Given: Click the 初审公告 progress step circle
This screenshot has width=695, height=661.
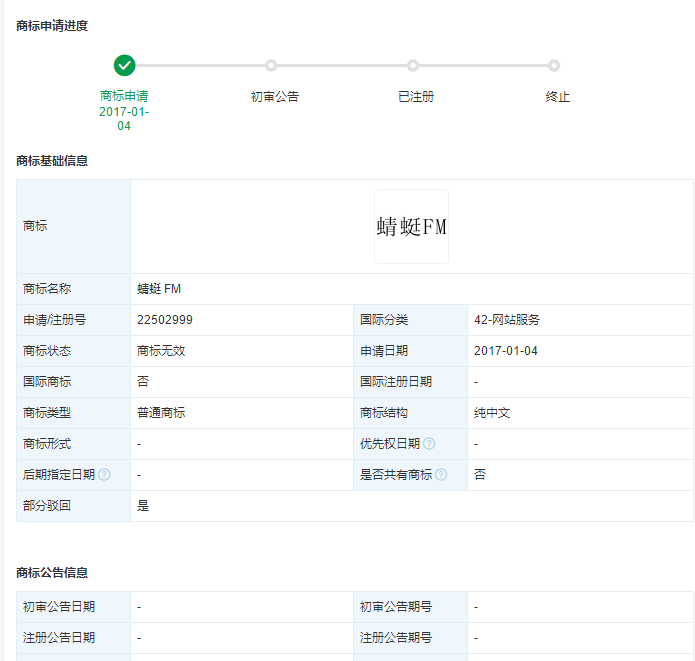Looking at the screenshot, I should (x=271, y=66).
